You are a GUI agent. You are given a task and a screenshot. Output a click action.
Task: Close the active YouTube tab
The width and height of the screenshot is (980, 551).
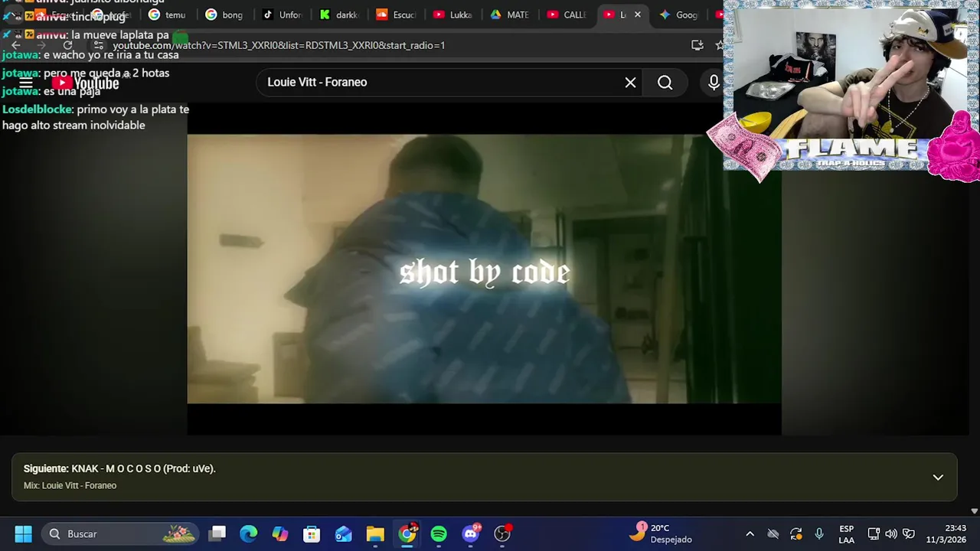tap(637, 15)
